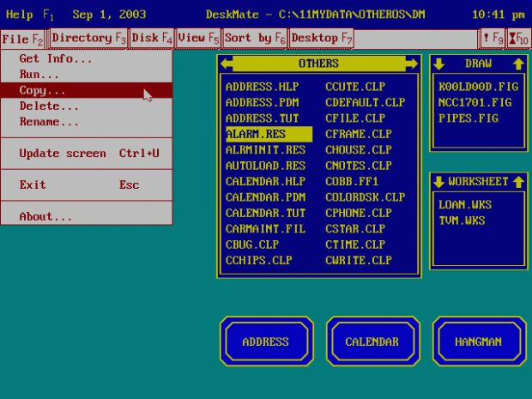
Task: Click the down arrow on the DRAW panel
Action: [438, 64]
